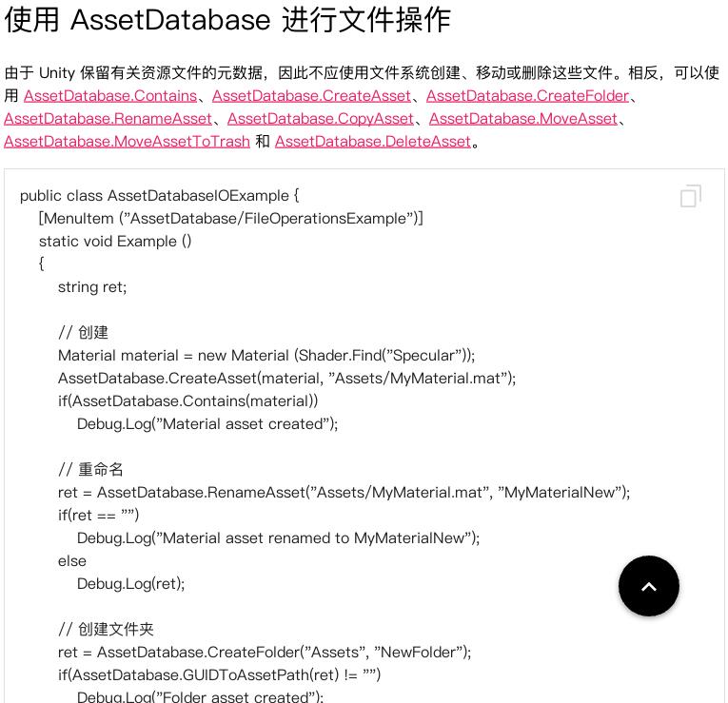Click the "Folder asset created" Debug.Log line
The image size is (728, 703).
[x=200, y=696]
